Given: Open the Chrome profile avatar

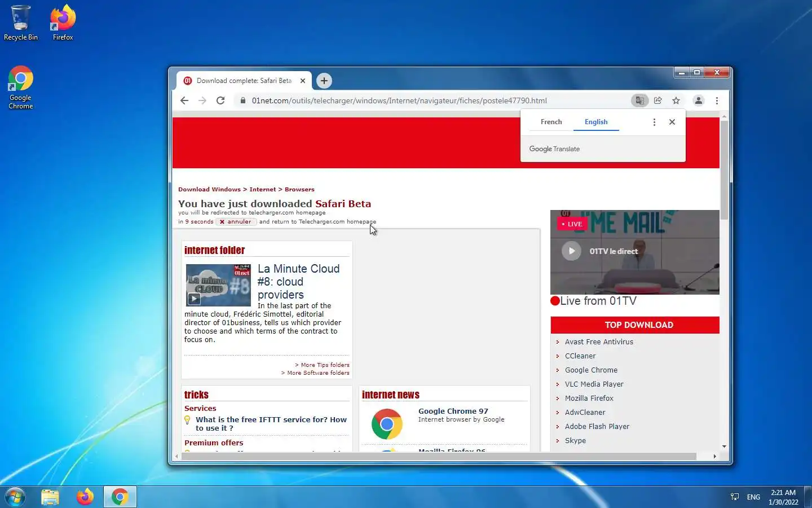Looking at the screenshot, I should 699,100.
